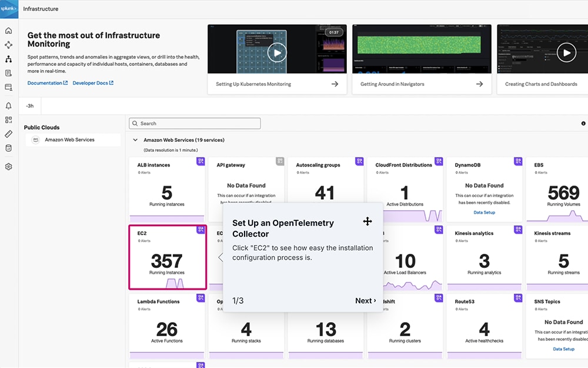Open the Home icon in sidebar
The image size is (588, 368).
9,31
